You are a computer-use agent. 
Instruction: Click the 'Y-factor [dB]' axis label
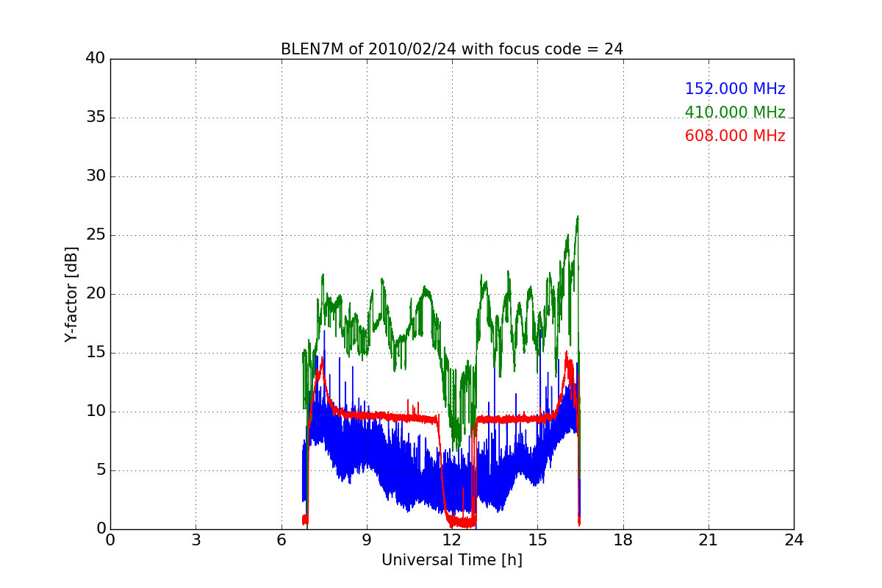click(x=71, y=294)
